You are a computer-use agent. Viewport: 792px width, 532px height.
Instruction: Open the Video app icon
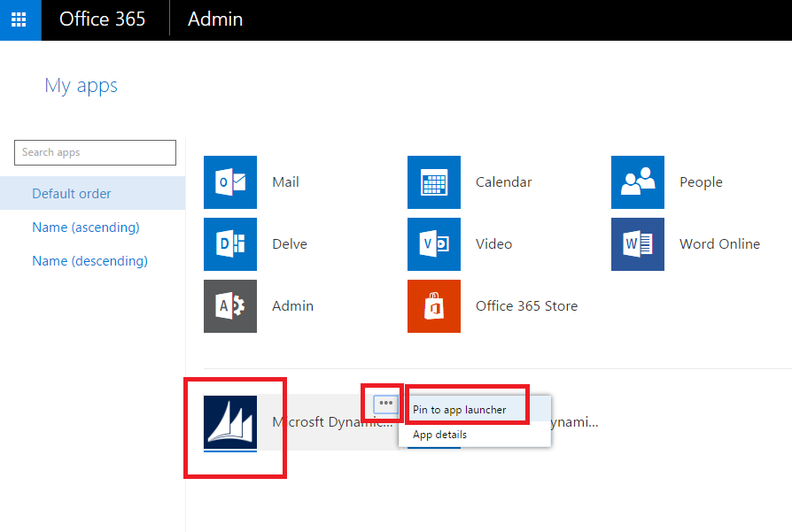click(x=434, y=244)
